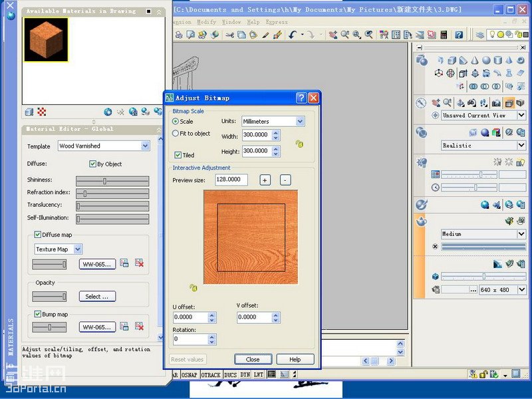Select the Torus solid tool

(521, 61)
